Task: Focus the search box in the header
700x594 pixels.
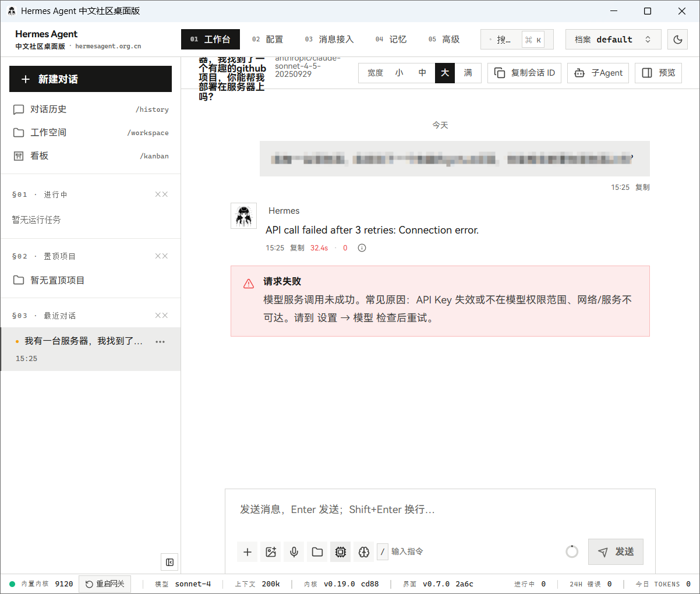Action: [517, 40]
